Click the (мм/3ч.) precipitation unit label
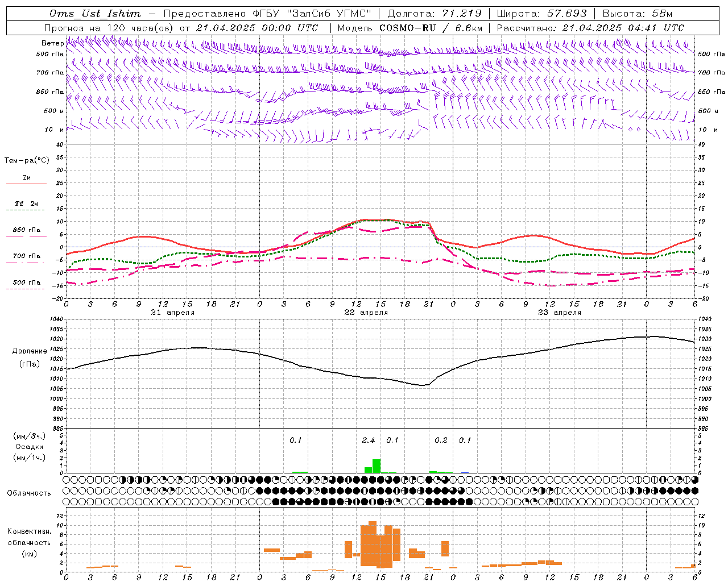Screen dimensions: 728x582 click(30, 436)
